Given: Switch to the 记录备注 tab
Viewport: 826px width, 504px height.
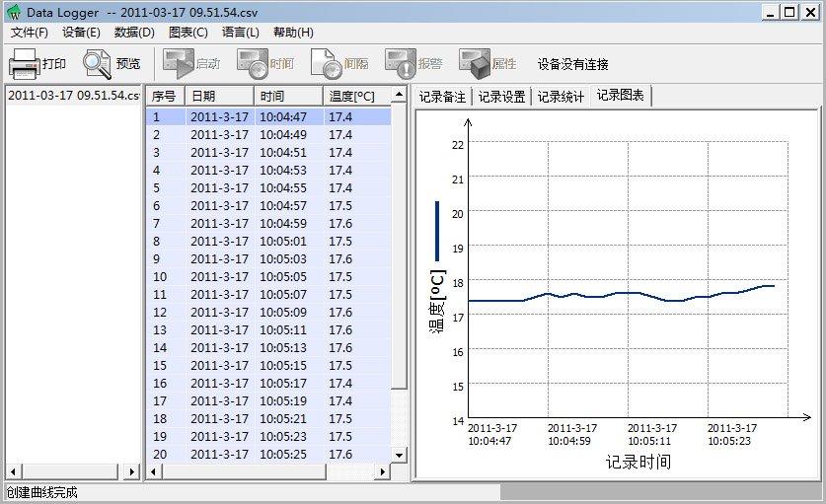Looking at the screenshot, I should 442,97.
